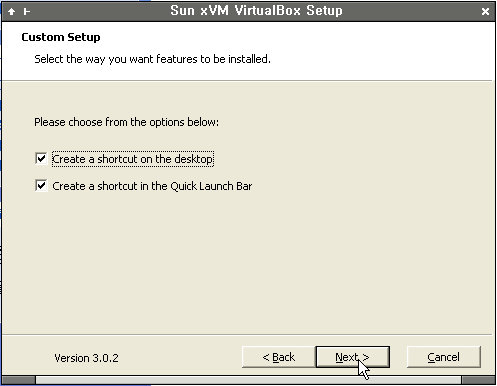The image size is (497, 386).
Task: Go back with the Back button
Action: (x=279, y=357)
